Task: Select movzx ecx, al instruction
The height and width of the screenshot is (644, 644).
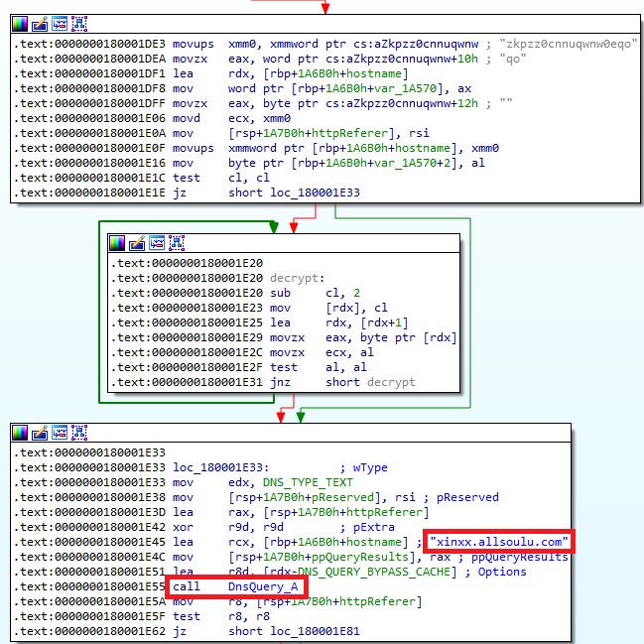Action: click(322, 352)
